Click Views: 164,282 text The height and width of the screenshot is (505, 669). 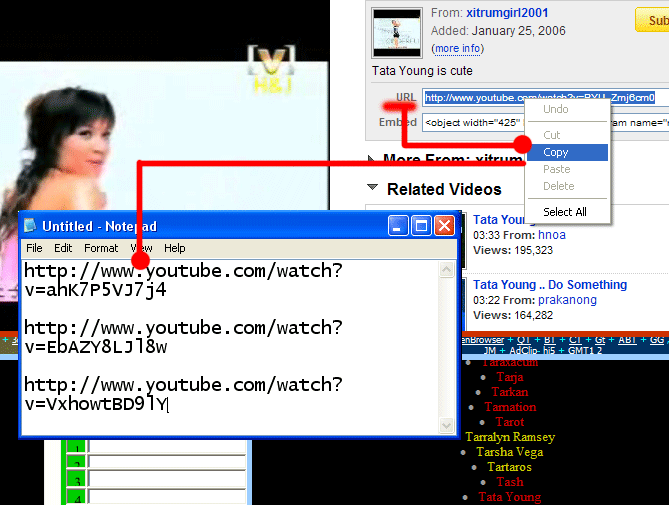(512, 315)
